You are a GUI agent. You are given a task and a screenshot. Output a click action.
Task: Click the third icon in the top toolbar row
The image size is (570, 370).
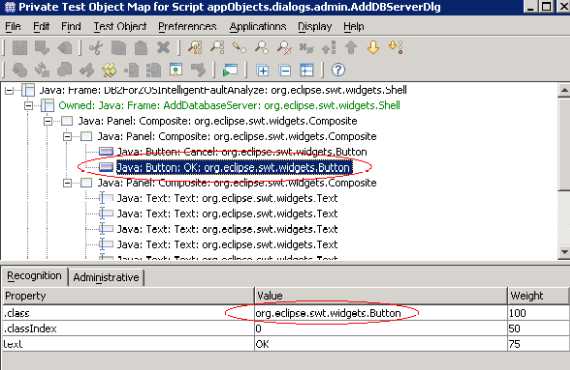pos(65,48)
